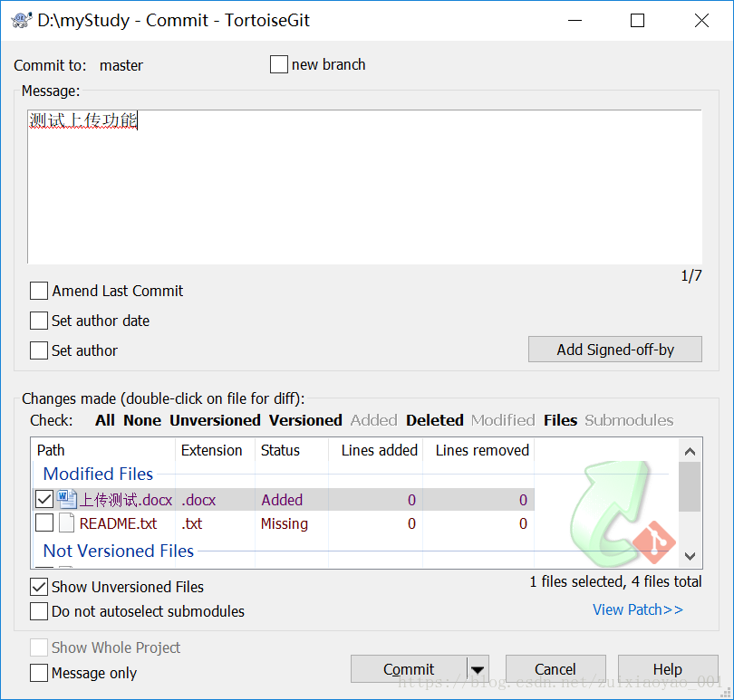
Task: Collapse the Modified Files group header
Action: pyautogui.click(x=98, y=474)
